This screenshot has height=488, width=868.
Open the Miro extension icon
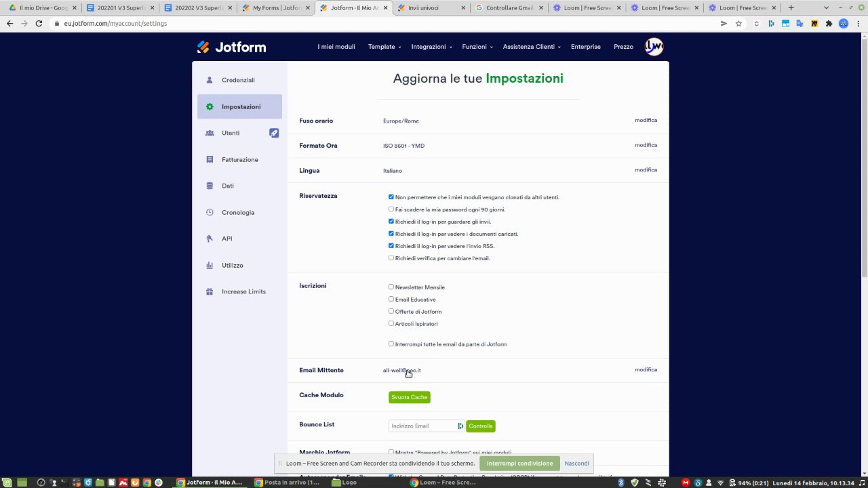coord(814,23)
